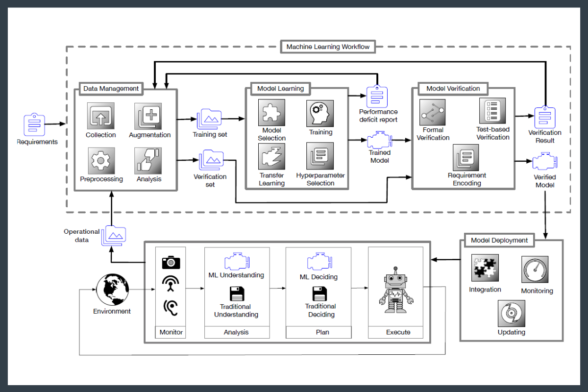This screenshot has width=588, height=392.
Task: Click the Model Deployment header label
Action: coord(499,240)
